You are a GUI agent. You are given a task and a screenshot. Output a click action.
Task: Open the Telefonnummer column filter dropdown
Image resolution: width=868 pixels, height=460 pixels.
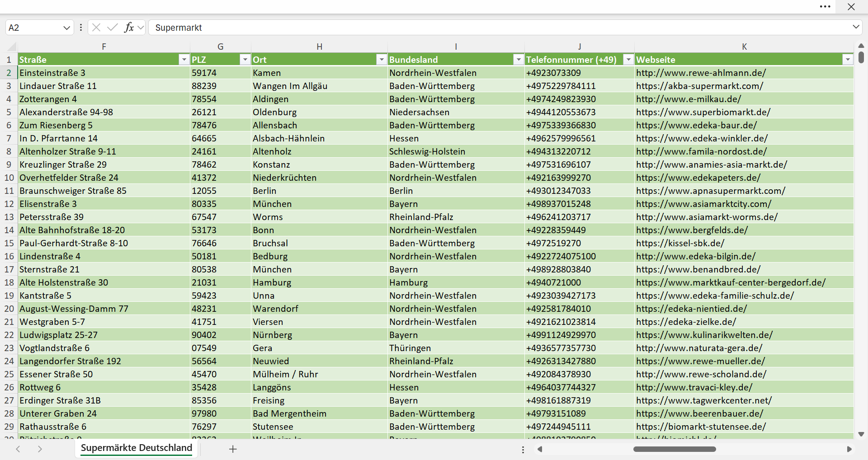point(628,60)
